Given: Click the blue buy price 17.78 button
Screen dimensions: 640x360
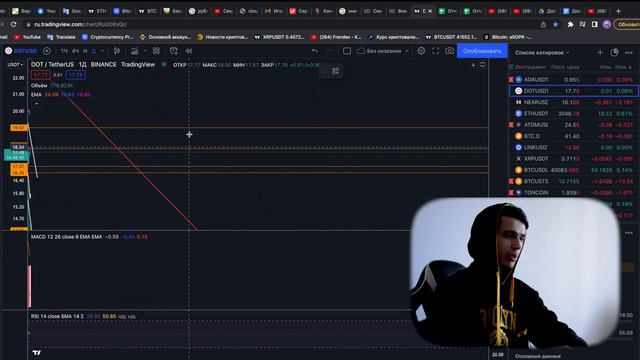Looking at the screenshot, I should coord(76,75).
